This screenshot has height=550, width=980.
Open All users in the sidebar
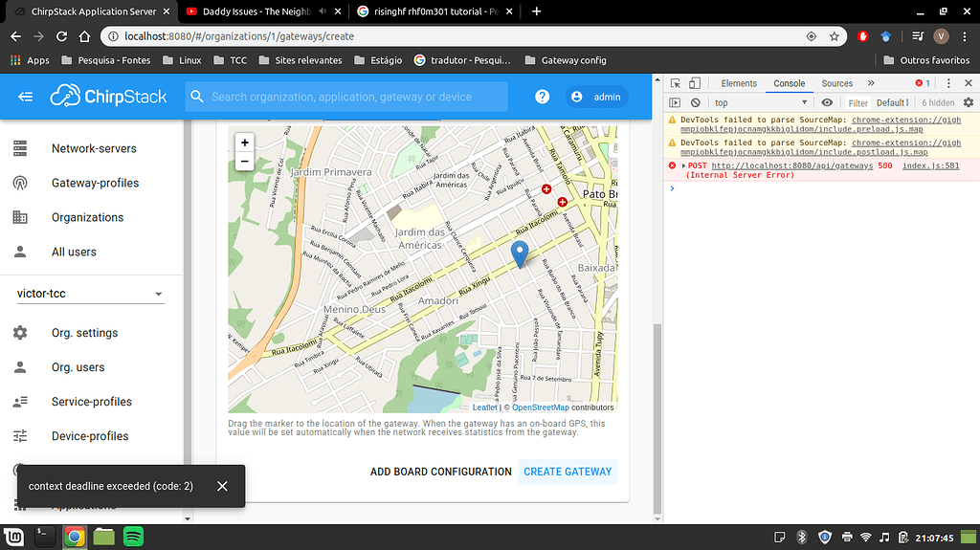click(74, 252)
